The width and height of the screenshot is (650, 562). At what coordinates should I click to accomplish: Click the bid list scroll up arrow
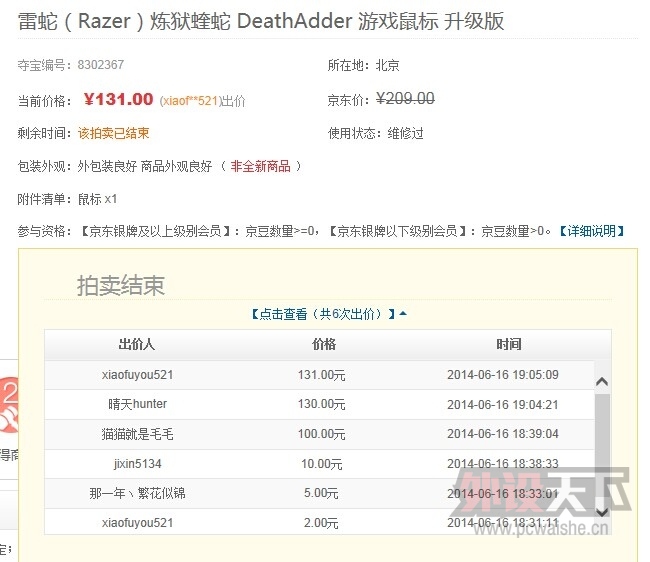point(602,382)
